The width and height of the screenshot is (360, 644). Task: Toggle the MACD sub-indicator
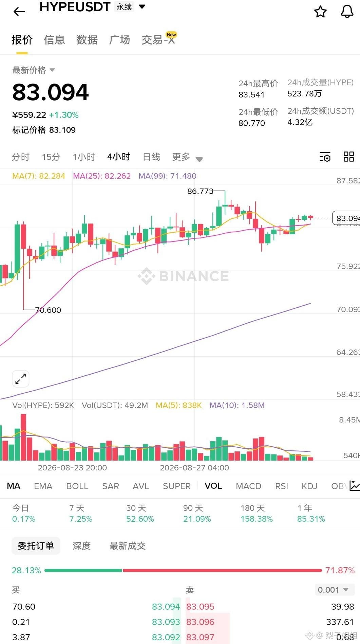pos(248,486)
